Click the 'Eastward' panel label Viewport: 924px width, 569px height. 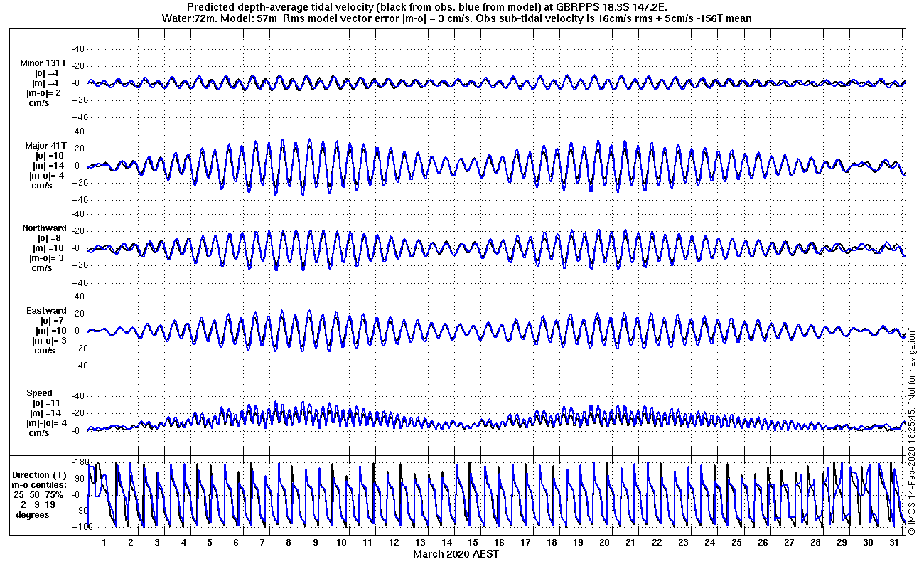[47, 311]
